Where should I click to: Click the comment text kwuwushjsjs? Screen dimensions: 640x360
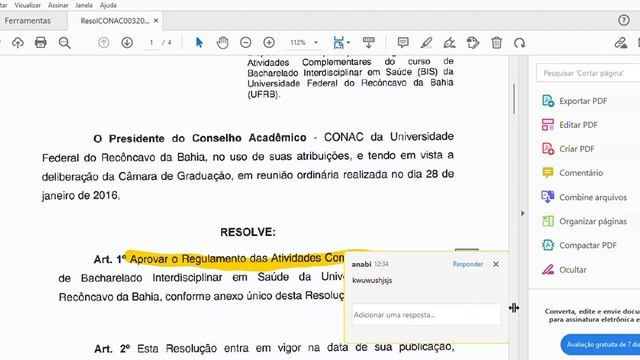click(372, 280)
